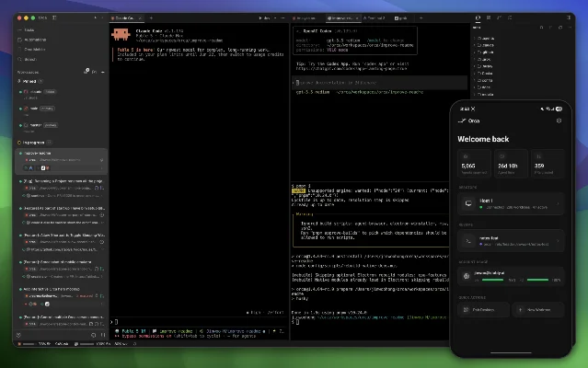
Task: Open Search in the sidebar
Action: coord(27,59)
